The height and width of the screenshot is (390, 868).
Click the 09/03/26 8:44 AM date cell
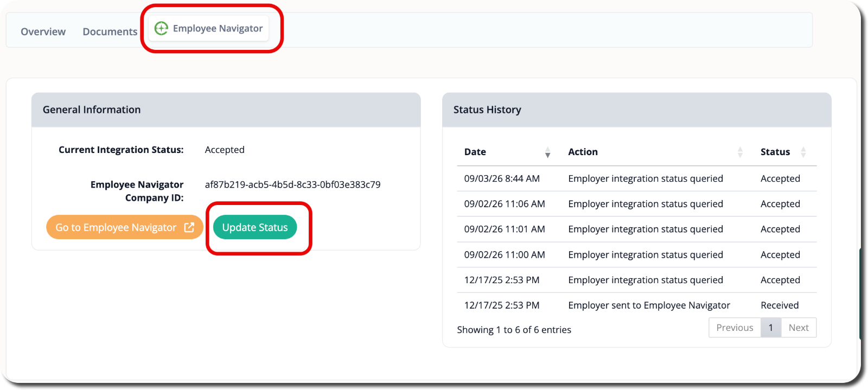pyautogui.click(x=502, y=178)
